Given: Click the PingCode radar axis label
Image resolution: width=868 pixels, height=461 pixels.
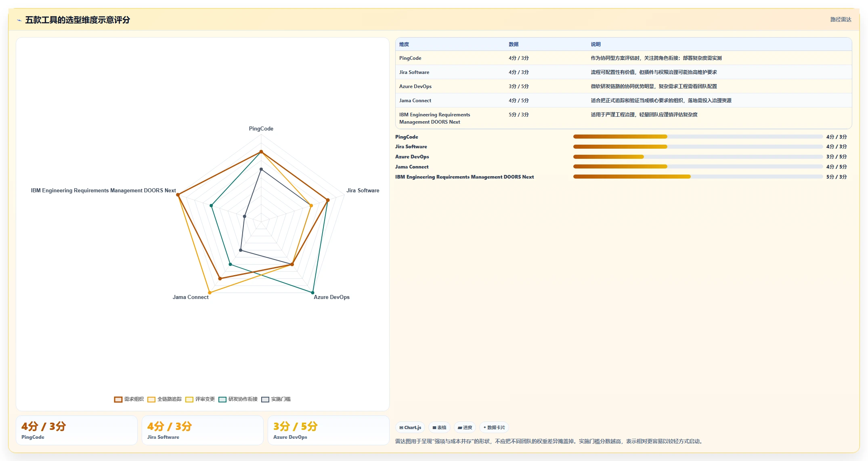Looking at the screenshot, I should 261,128.
